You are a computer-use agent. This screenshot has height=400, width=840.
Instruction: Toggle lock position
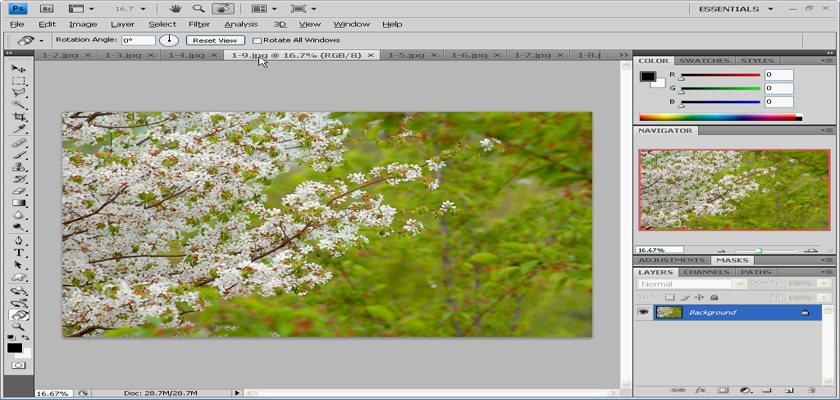pos(699,297)
